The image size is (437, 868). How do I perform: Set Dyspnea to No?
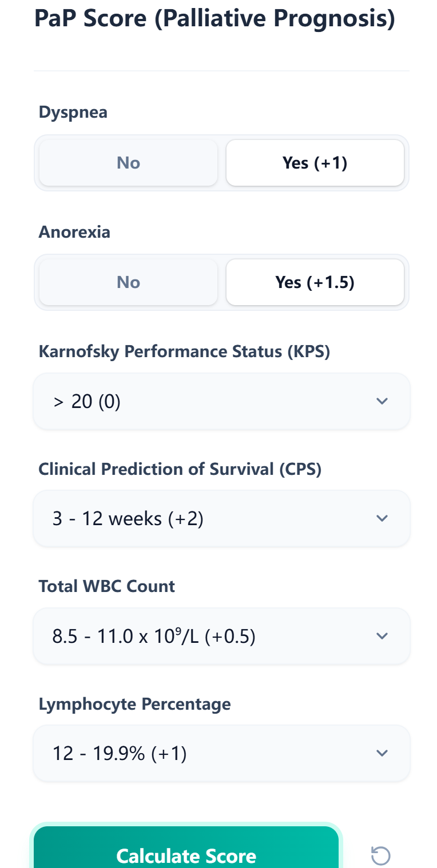(x=128, y=162)
